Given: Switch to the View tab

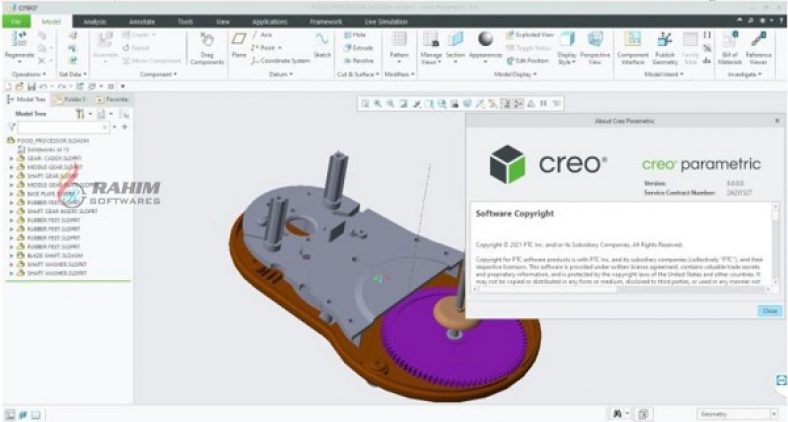Looking at the screenshot, I should (x=223, y=22).
